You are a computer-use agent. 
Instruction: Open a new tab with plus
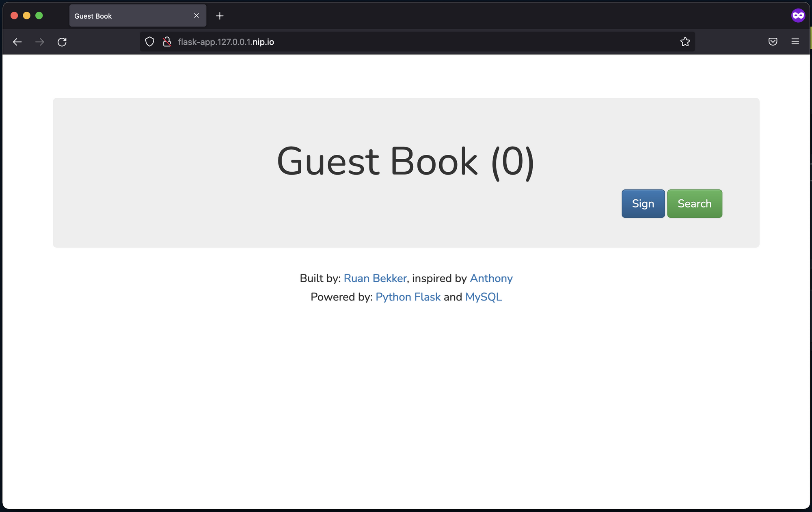pos(220,16)
